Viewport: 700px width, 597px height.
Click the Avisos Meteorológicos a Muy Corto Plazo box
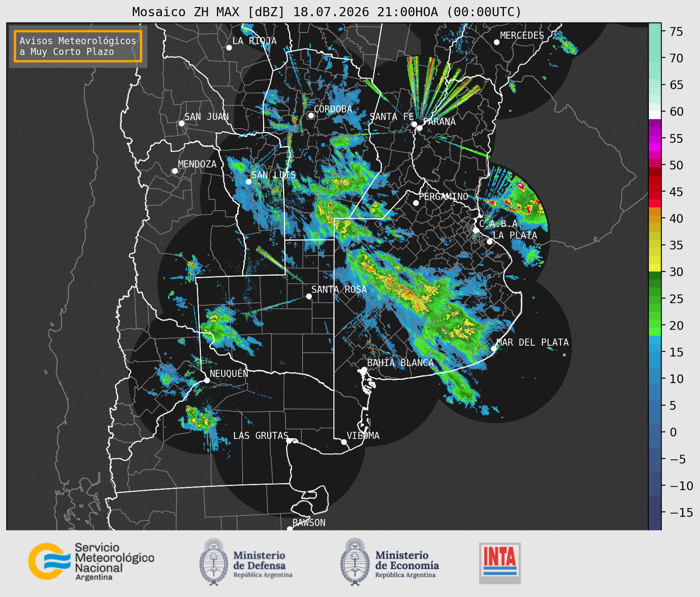(x=78, y=46)
